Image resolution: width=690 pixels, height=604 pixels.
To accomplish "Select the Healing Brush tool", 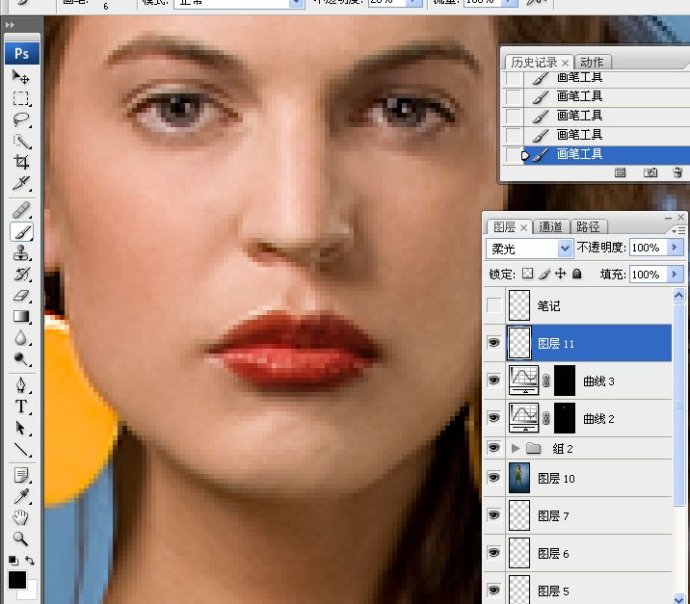I will [x=21, y=210].
